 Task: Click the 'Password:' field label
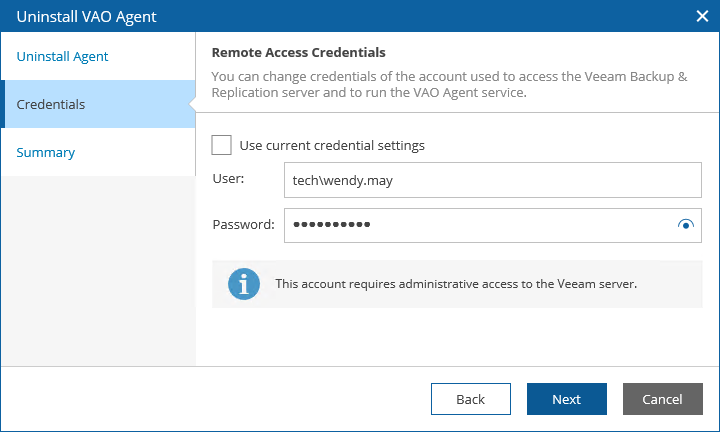[x=243, y=224]
